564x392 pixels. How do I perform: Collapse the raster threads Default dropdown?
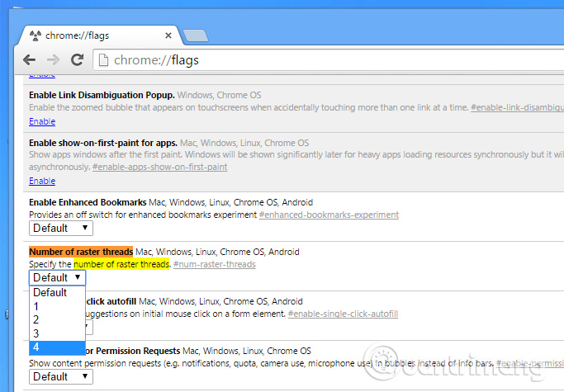coord(57,277)
